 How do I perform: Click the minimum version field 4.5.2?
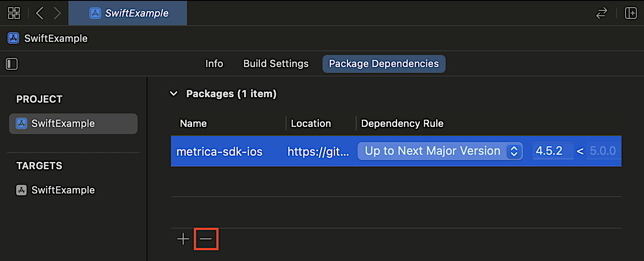553,151
